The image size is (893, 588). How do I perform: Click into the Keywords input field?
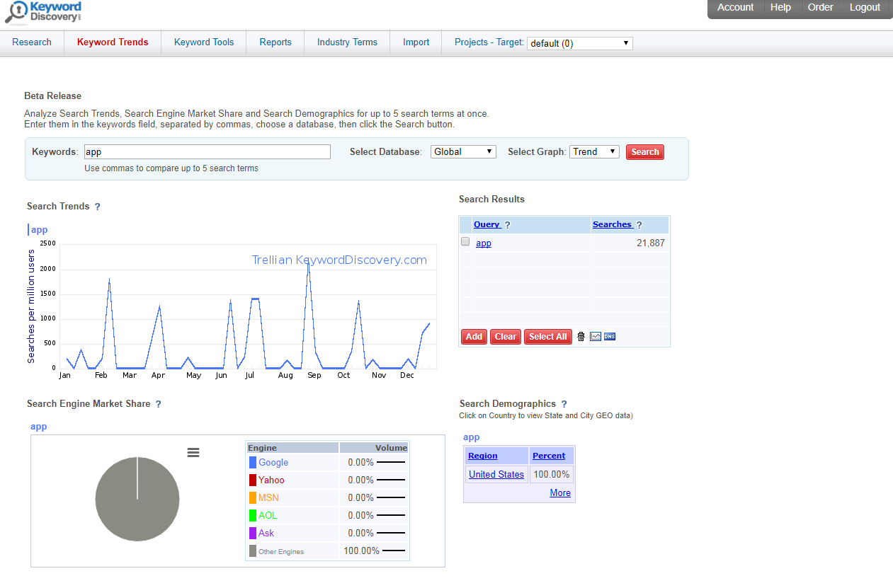pyautogui.click(x=207, y=151)
